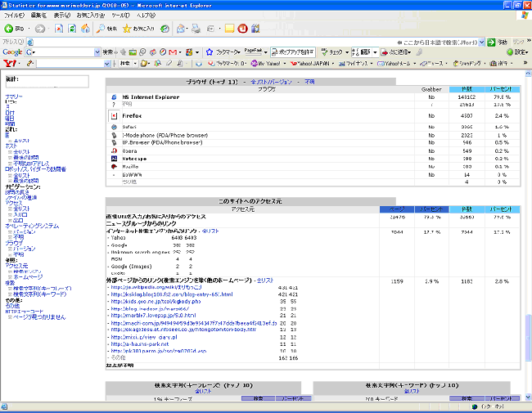Click the サマリー link in sidebar
Image resolution: width=532 pixels, height=413 pixels.
pyautogui.click(x=14, y=97)
